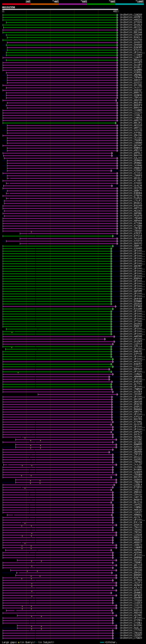Viewport: 146px width, 644px height.
Task: Click the label UniRef100_B9WH19
Action: [131, 148]
